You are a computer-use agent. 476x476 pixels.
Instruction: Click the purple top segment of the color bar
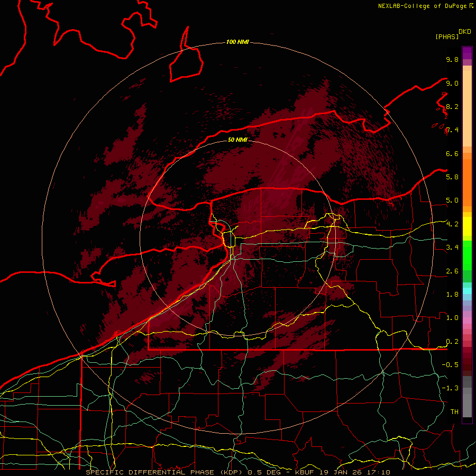(x=467, y=53)
